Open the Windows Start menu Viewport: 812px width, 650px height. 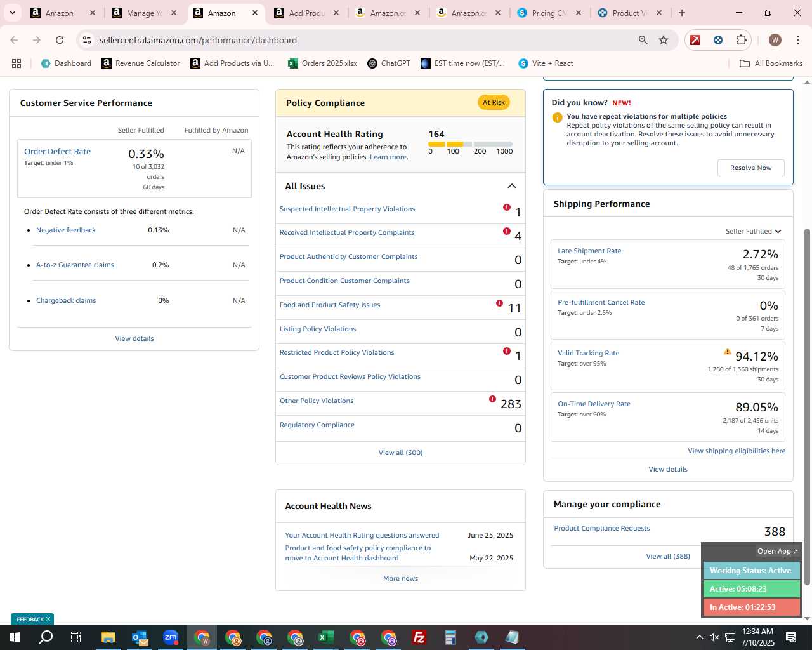point(15,637)
